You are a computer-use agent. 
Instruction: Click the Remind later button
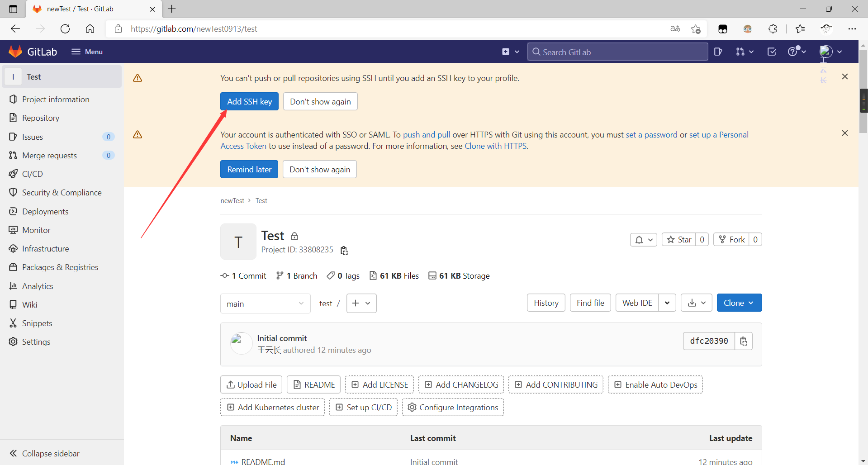(249, 169)
